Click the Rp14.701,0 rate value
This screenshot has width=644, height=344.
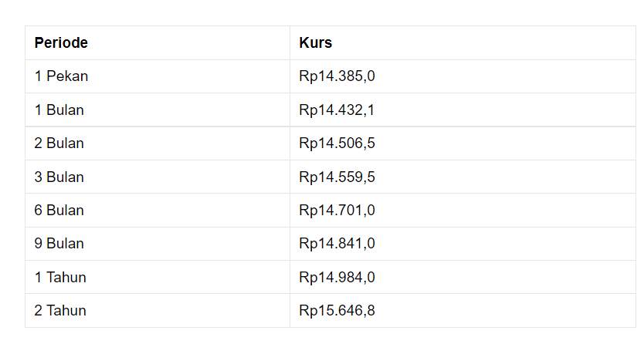tap(337, 211)
